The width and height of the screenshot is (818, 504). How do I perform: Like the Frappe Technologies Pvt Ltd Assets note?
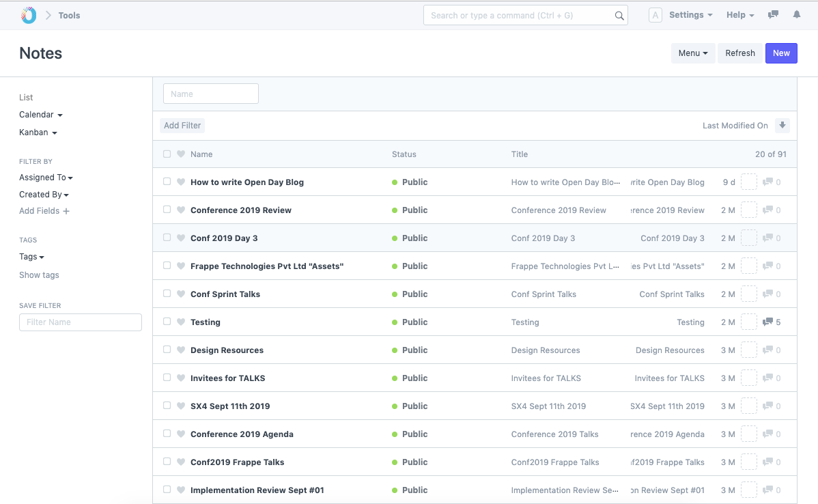point(181,266)
